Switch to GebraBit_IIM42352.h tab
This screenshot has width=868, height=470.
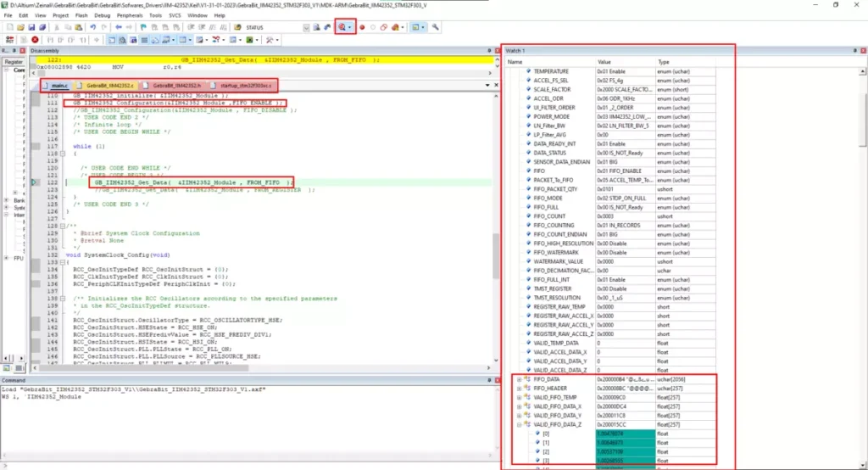coord(176,86)
